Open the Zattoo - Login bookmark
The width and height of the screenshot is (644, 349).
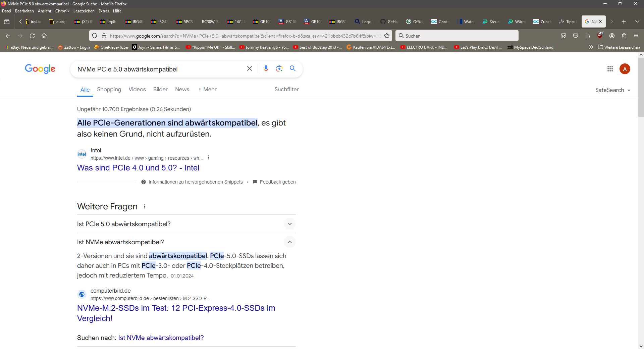74,47
